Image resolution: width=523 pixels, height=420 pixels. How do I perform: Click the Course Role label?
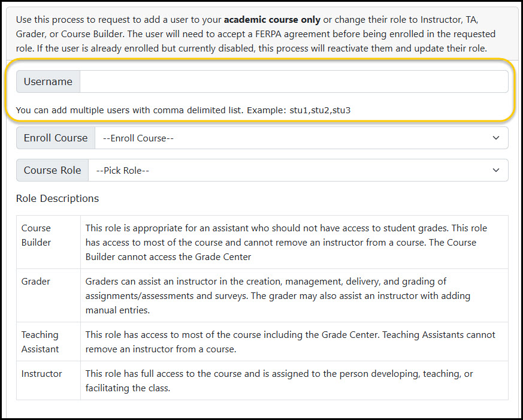[52, 170]
